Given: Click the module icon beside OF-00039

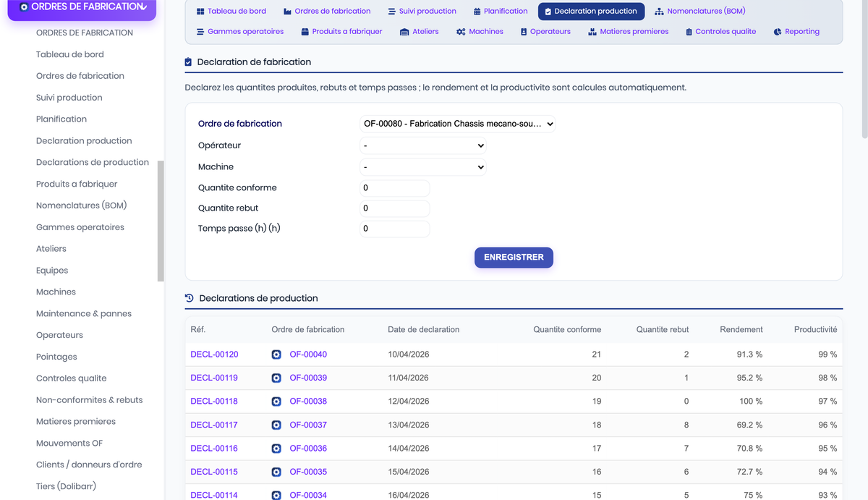Looking at the screenshot, I should (276, 378).
